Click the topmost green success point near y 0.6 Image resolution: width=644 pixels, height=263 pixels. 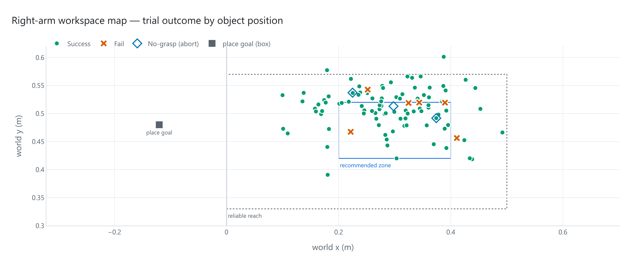click(x=444, y=57)
